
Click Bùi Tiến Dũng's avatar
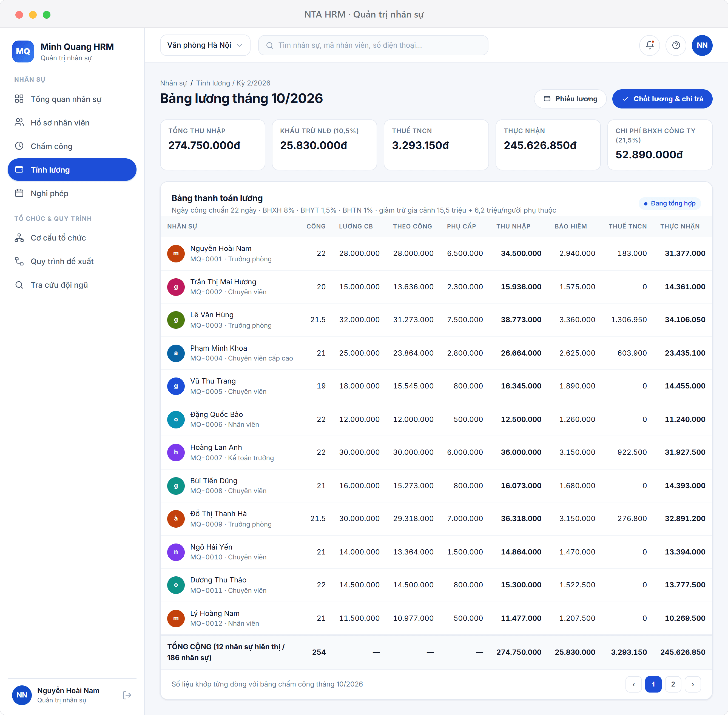coord(176,485)
